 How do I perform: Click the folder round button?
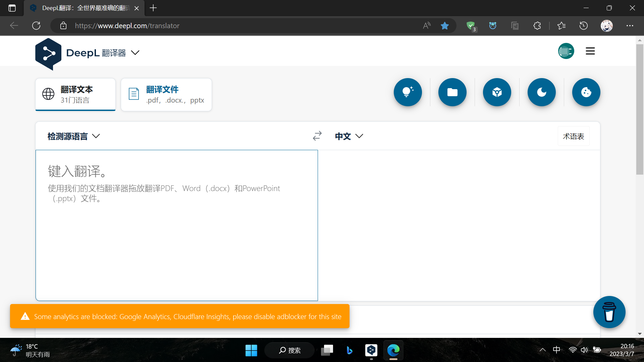click(452, 92)
